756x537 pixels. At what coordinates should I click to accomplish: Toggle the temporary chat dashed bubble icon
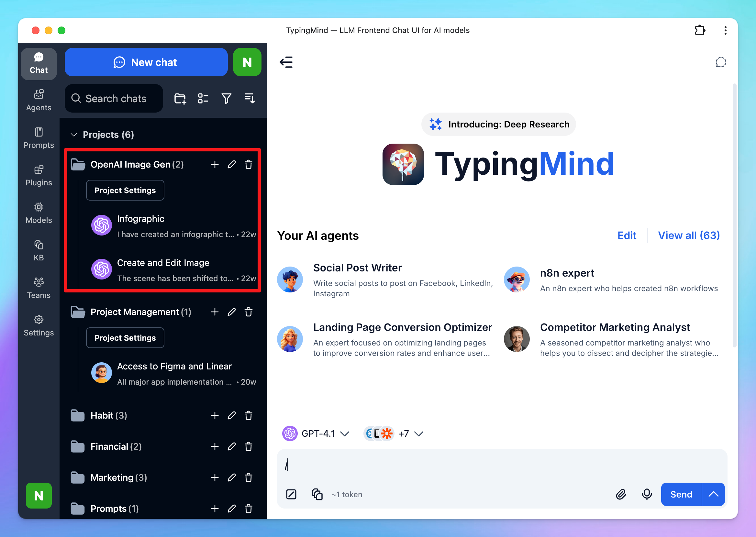pos(721,62)
